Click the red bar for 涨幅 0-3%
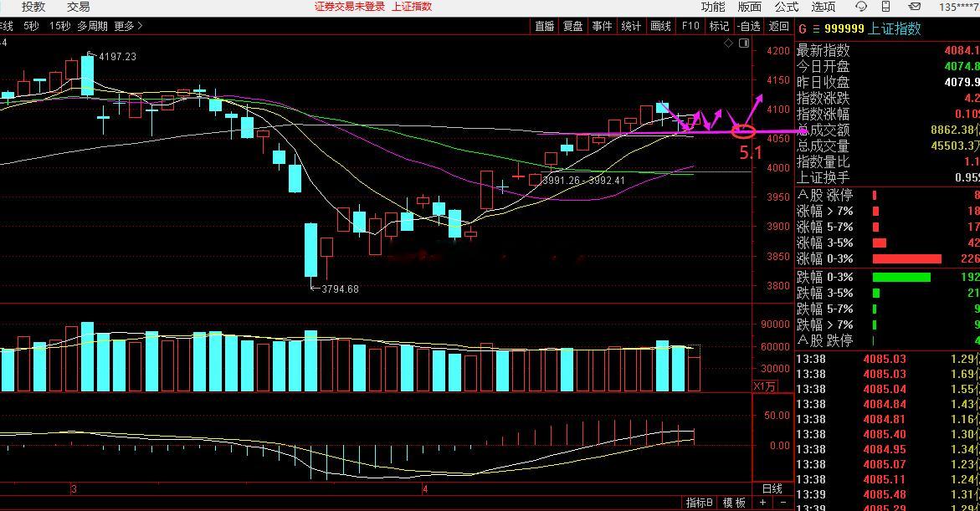 [x=907, y=258]
